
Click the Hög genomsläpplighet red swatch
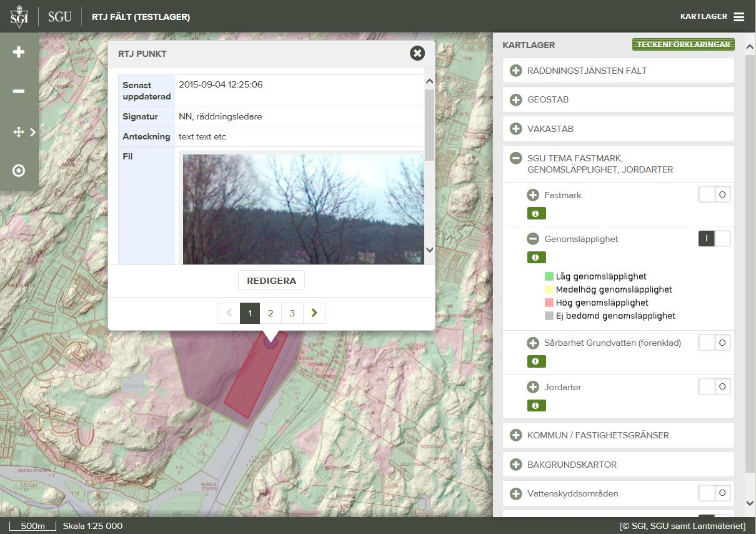549,303
